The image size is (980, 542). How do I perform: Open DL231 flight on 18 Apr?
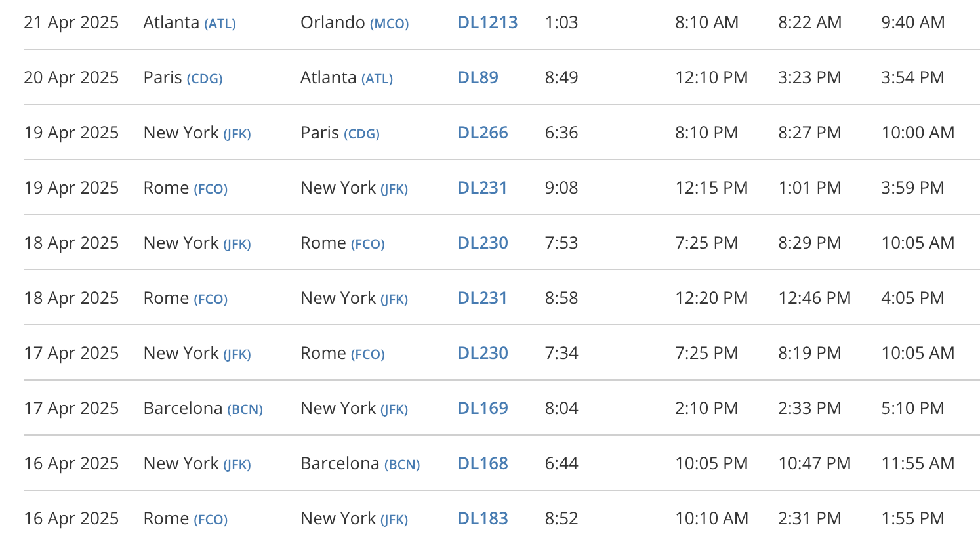[483, 298]
